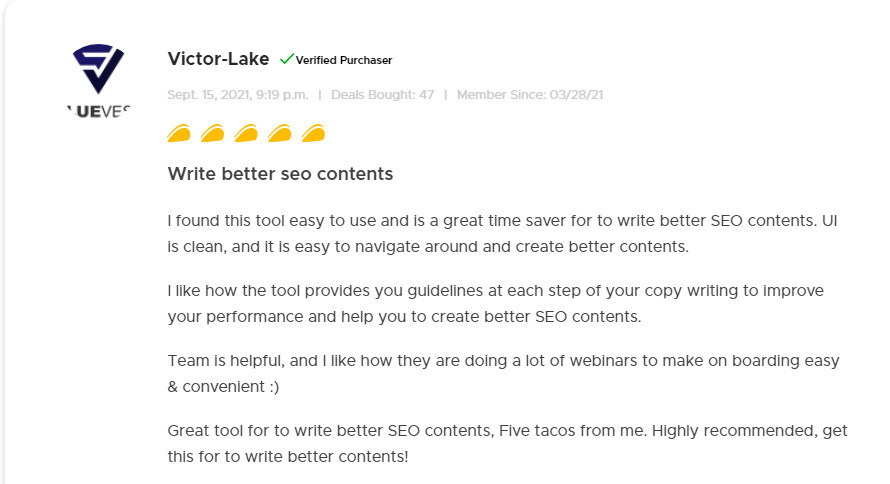The image size is (890, 484).
Task: Click the green verified checkmark icon
Action: 287,58
